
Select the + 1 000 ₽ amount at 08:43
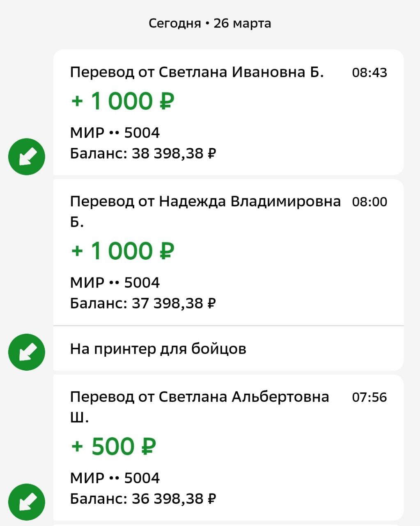pyautogui.click(x=123, y=101)
